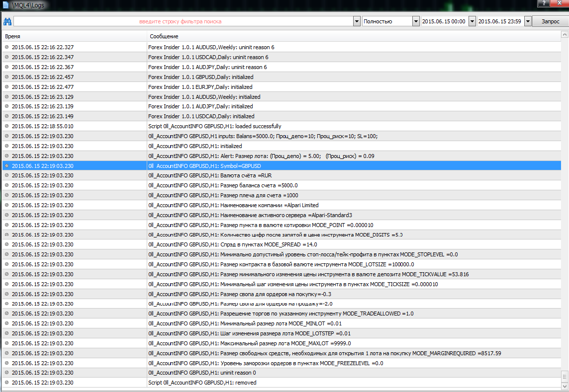The height and width of the screenshot is (392, 569).
Task: Select the GBPUSD,Daily: initialized row
Action: click(x=282, y=77)
